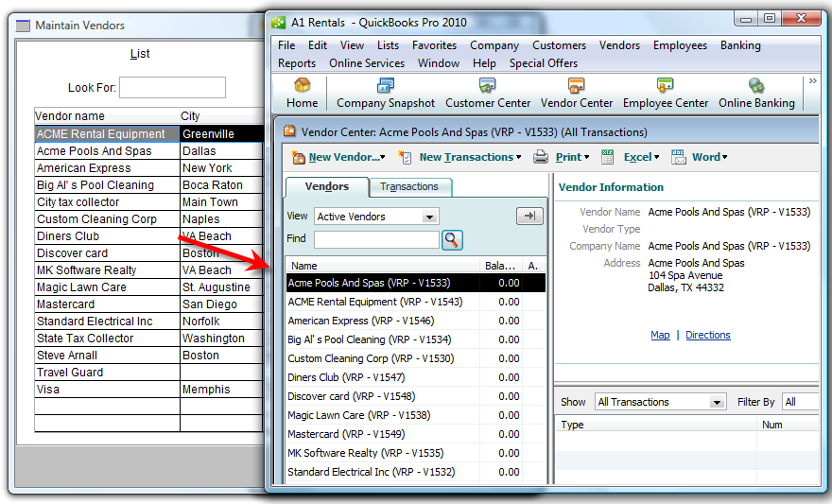Switch to the Vendors tab
832x504 pixels.
tap(327, 186)
